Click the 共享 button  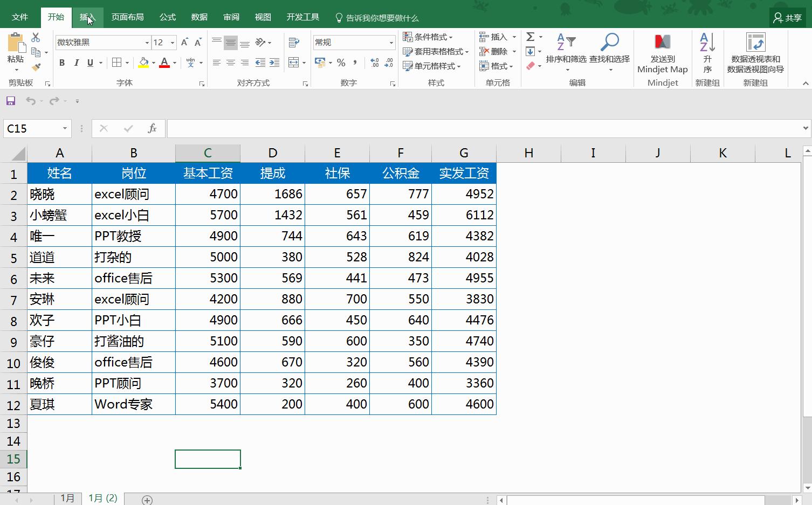click(787, 17)
